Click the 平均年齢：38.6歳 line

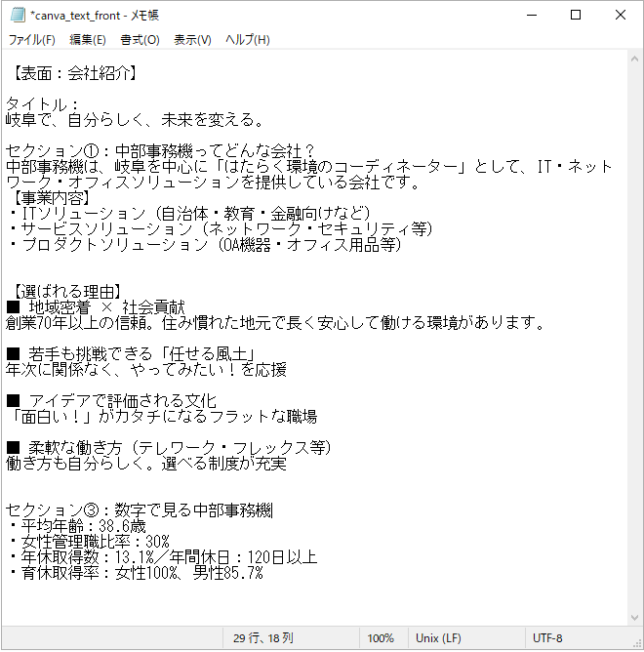click(x=76, y=525)
